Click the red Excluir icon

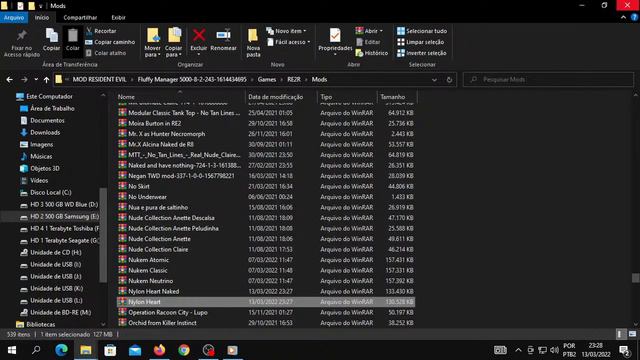pyautogui.click(x=199, y=35)
